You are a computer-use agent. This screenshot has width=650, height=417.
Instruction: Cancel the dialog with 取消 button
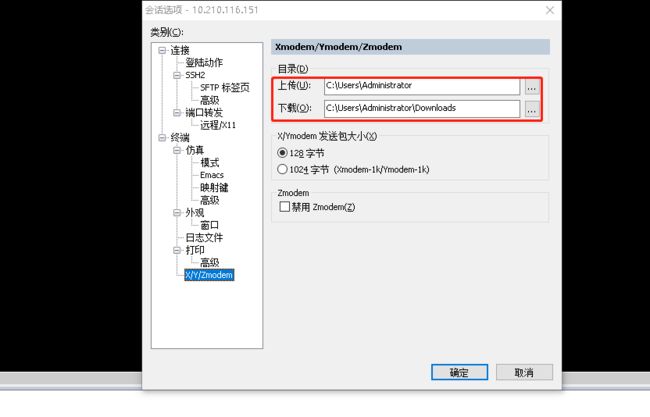point(524,372)
